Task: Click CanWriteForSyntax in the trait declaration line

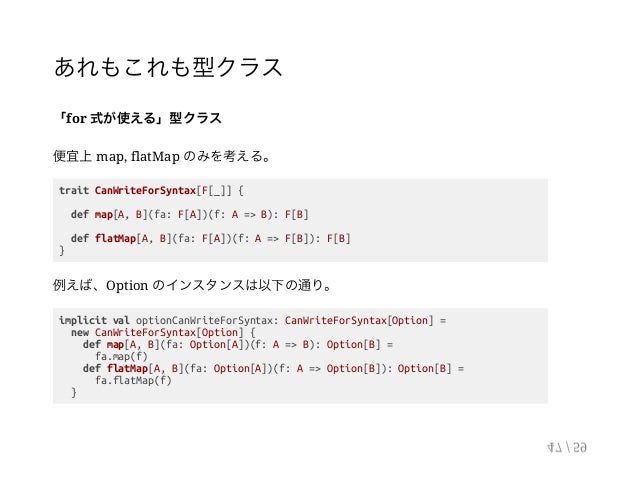Action: click(x=145, y=190)
